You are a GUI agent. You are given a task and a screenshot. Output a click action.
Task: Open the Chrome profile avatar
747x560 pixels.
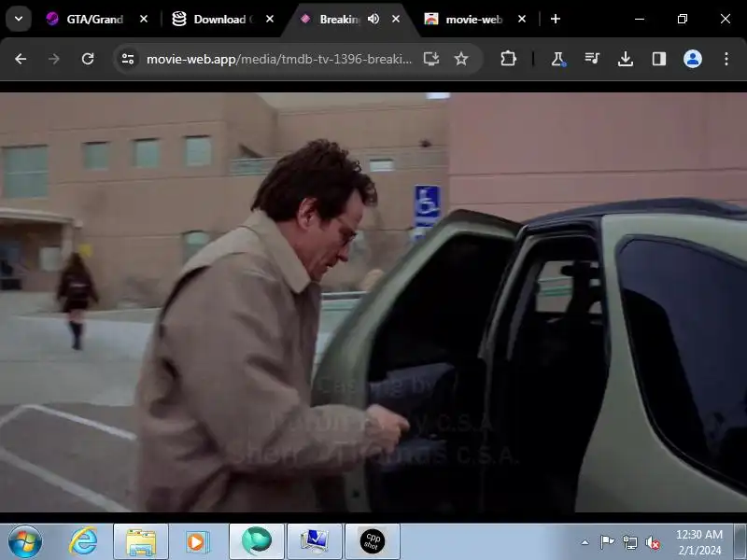pos(693,59)
